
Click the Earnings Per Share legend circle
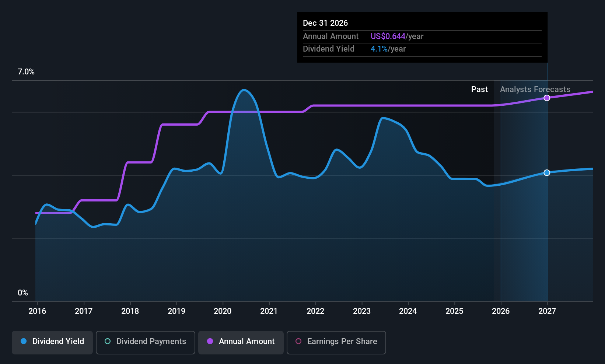coord(298,342)
